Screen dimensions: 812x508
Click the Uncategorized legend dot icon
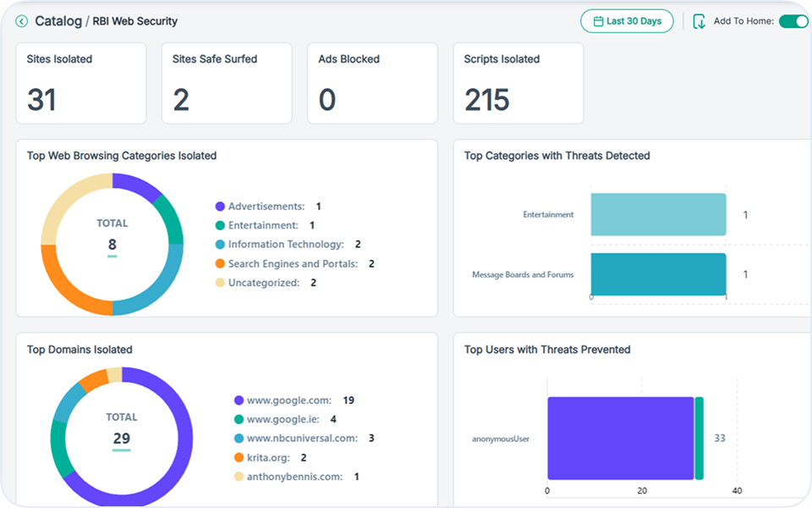point(222,283)
